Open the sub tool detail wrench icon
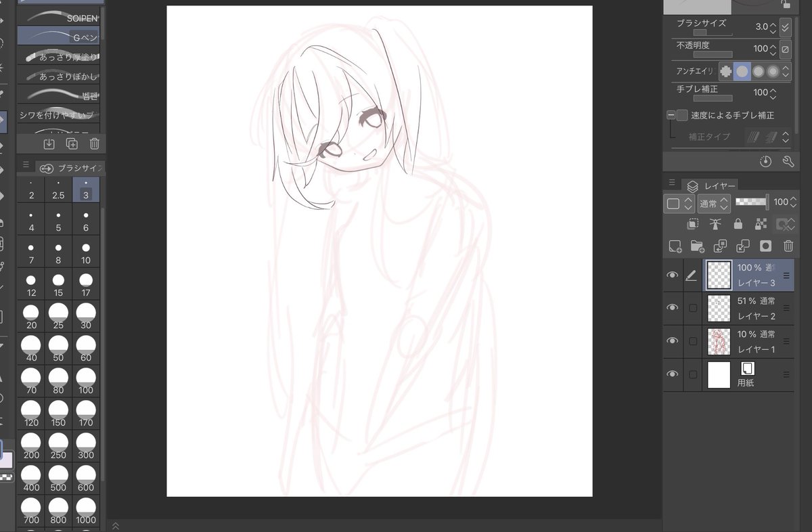The width and height of the screenshot is (812, 532). tap(788, 162)
